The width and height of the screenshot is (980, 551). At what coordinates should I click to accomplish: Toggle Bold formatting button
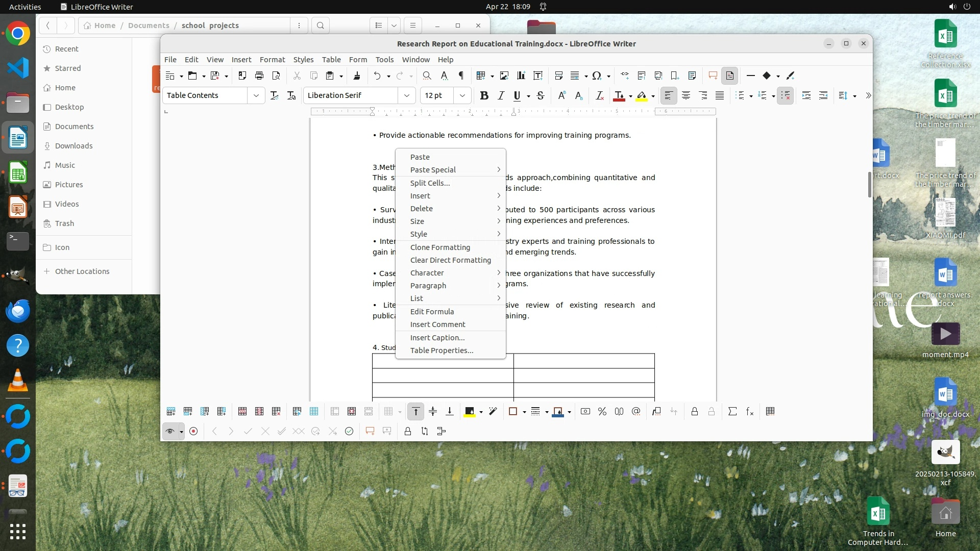coord(484,95)
